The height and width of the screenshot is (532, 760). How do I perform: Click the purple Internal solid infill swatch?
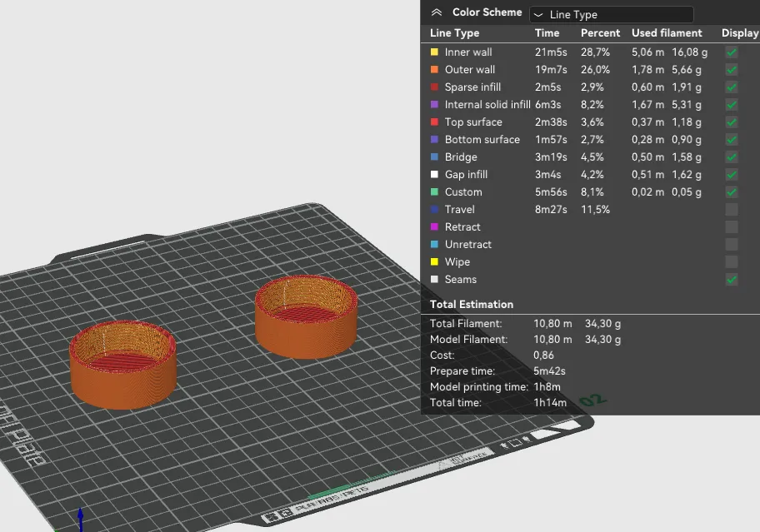[x=434, y=104]
